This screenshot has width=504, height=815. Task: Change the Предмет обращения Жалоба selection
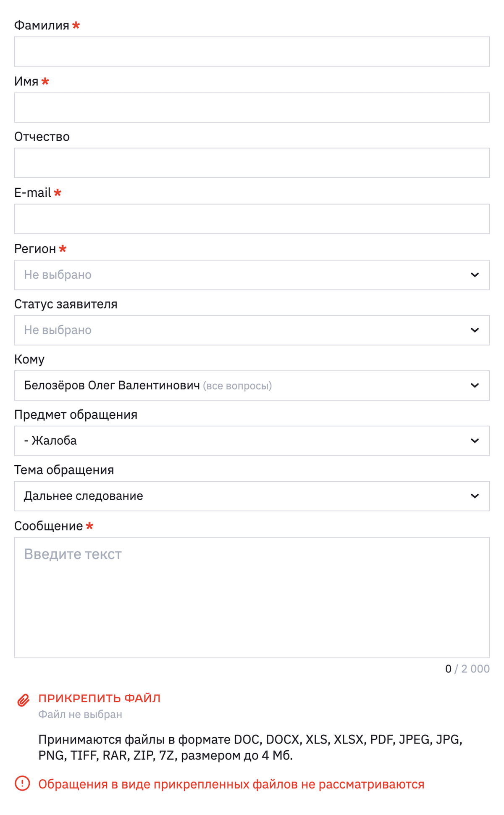[x=244, y=441]
